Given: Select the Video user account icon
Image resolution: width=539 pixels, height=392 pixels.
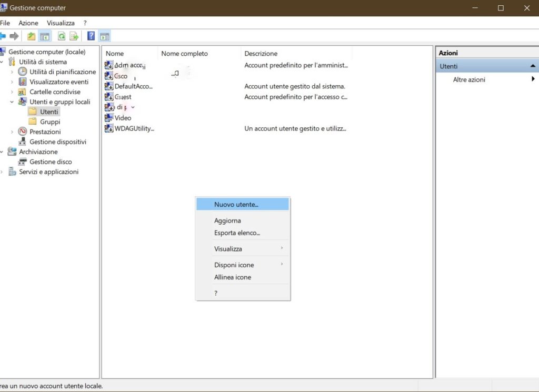Looking at the screenshot, I should 109,118.
